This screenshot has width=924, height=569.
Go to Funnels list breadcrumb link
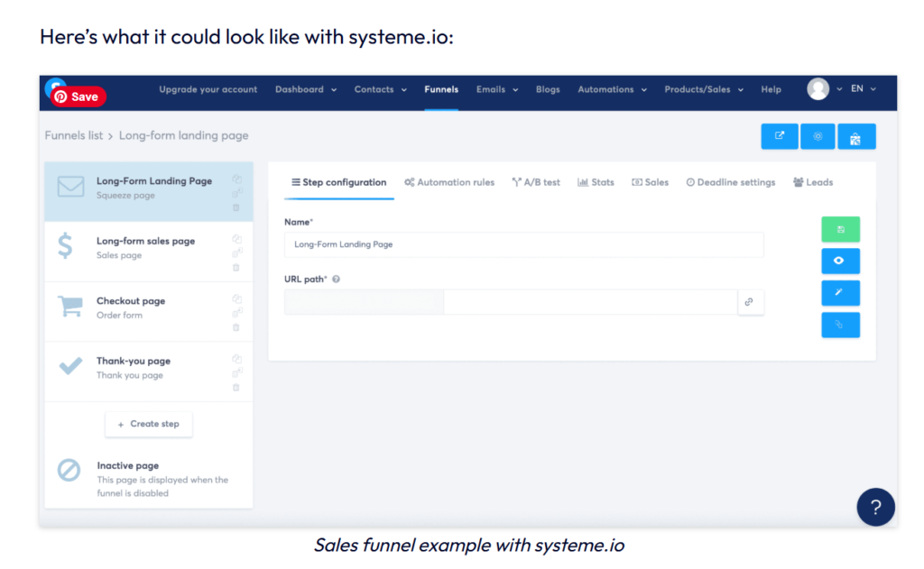[73, 136]
